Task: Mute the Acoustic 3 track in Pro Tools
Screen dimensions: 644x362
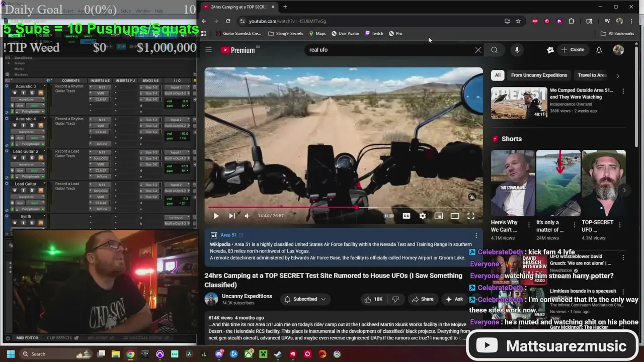Action: pyautogui.click(x=41, y=93)
